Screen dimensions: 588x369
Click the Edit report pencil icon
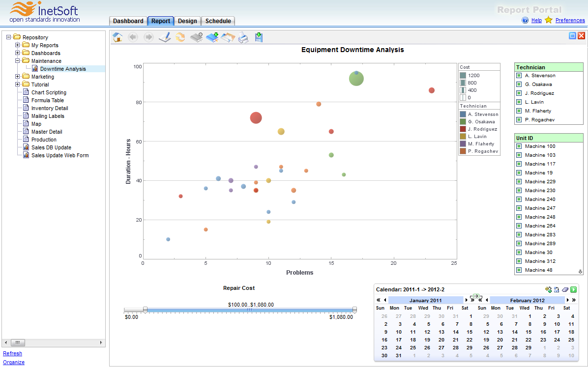pyautogui.click(x=165, y=37)
